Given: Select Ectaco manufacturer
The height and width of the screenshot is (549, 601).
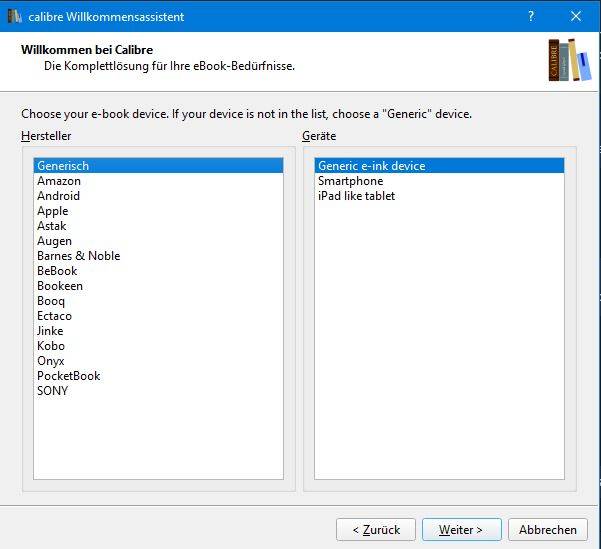Looking at the screenshot, I should 158,316.
